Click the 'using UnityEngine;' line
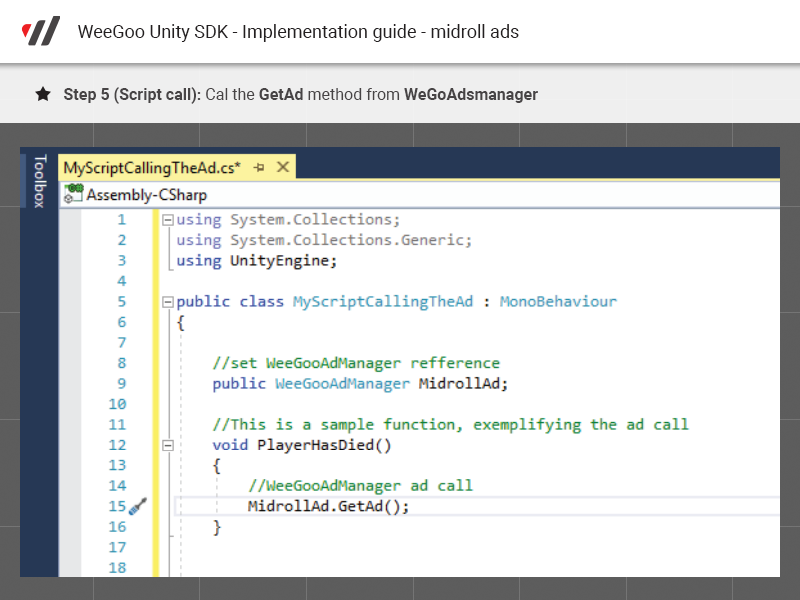 (x=257, y=261)
